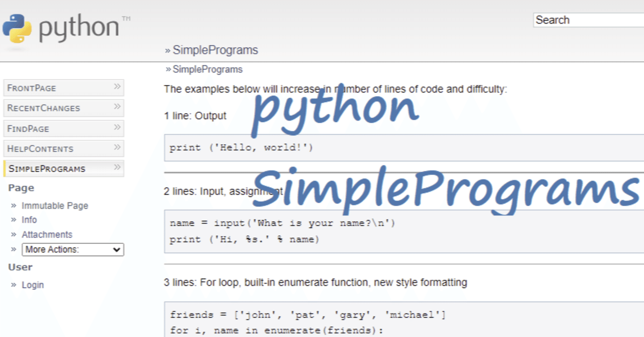Click the Login link under User
The width and height of the screenshot is (644, 337).
tap(33, 285)
